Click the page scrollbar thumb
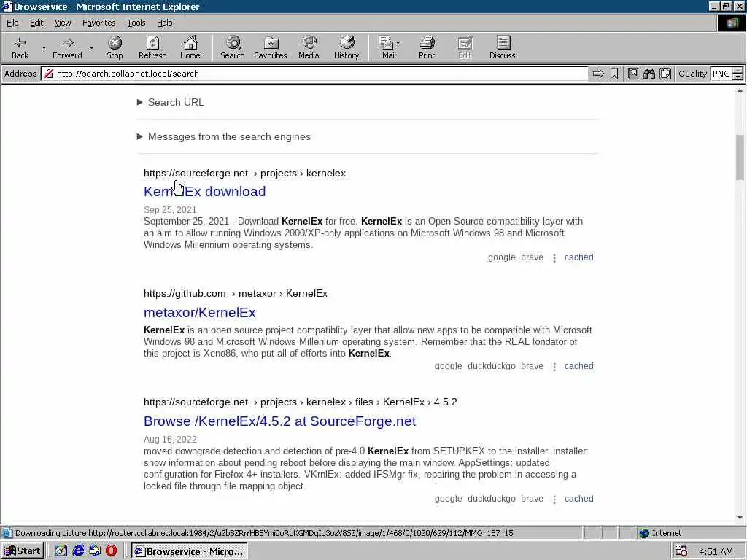 pyautogui.click(x=740, y=157)
